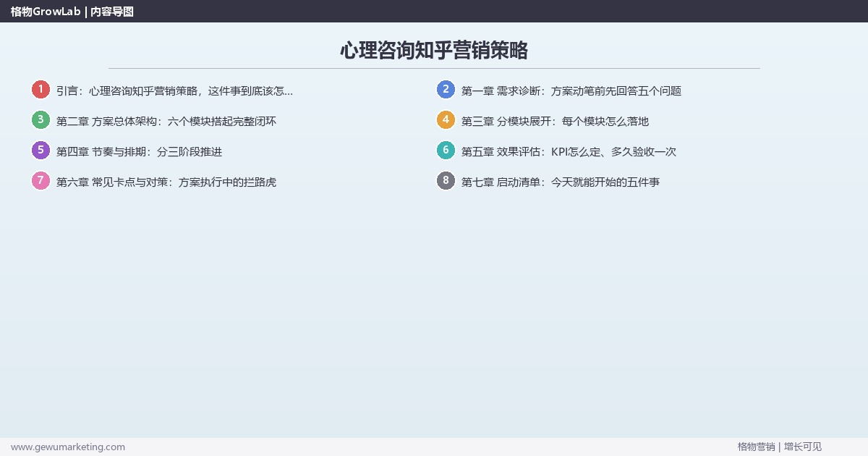Open 第一章 需求诊断 entry
Screen dimensions: 868x456
(571, 91)
